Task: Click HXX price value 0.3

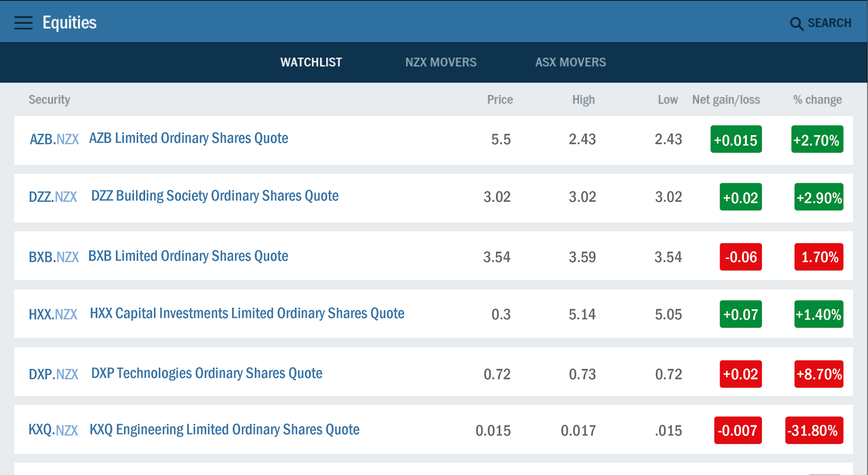Action: coord(501,315)
